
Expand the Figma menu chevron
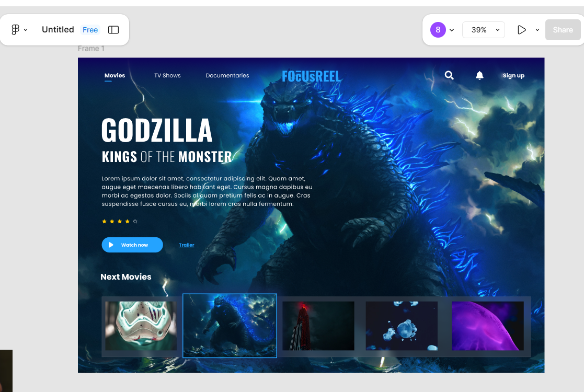click(26, 30)
